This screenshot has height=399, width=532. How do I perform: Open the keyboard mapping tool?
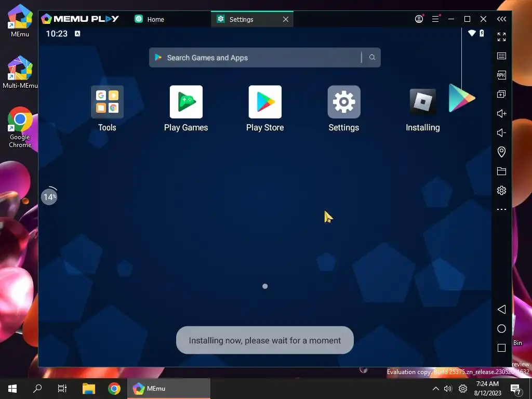501,56
